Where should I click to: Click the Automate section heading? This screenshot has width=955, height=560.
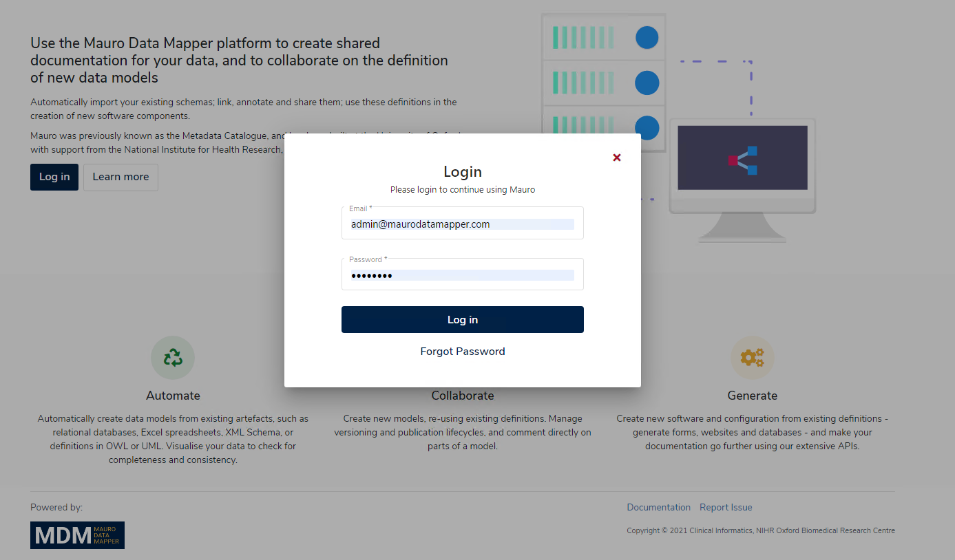173,395
